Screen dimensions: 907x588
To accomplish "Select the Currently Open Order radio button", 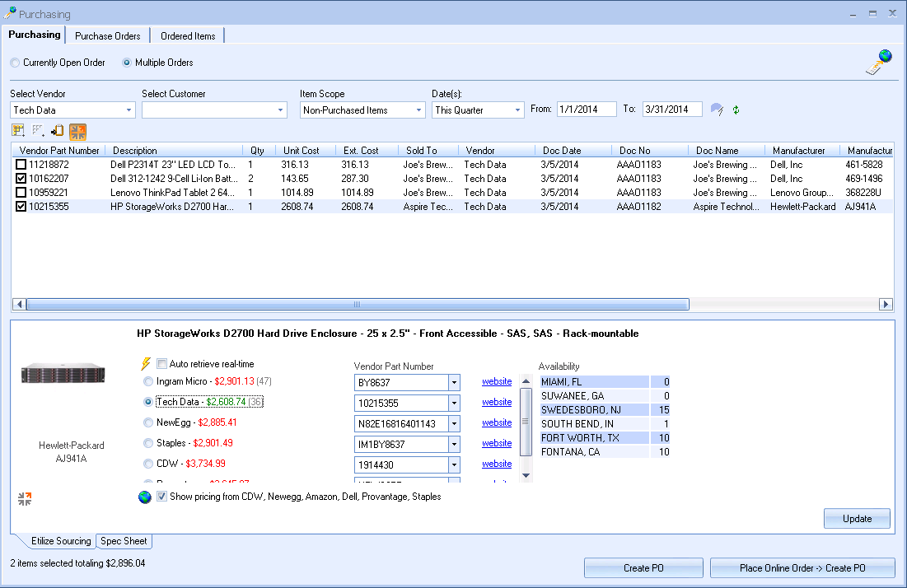I will click(x=16, y=63).
